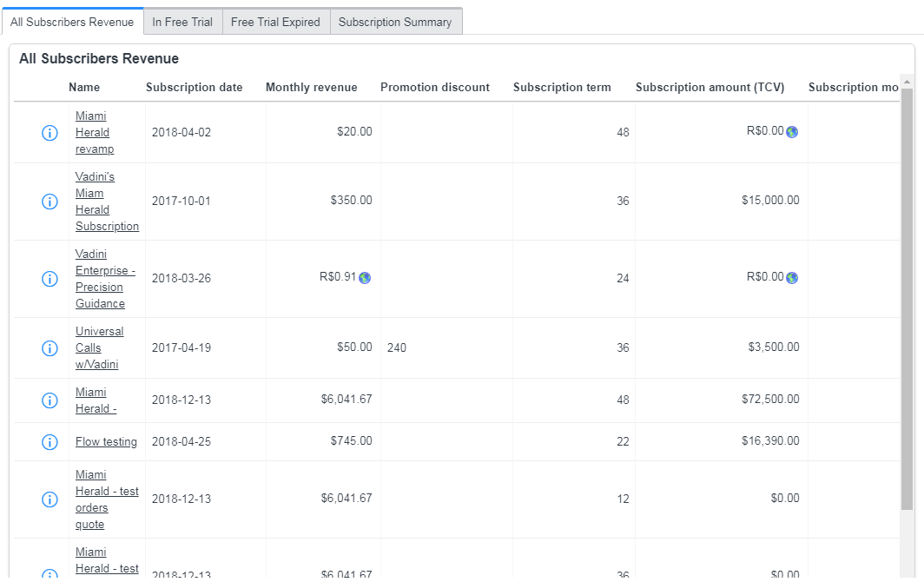This screenshot has width=924, height=582.
Task: Select the date 2017-10-01 cell
Action: point(181,201)
